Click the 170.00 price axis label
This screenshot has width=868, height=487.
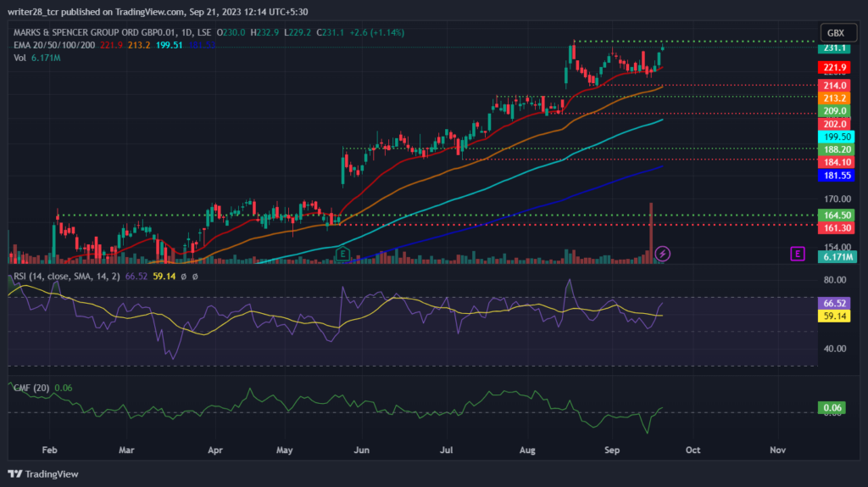(x=837, y=199)
